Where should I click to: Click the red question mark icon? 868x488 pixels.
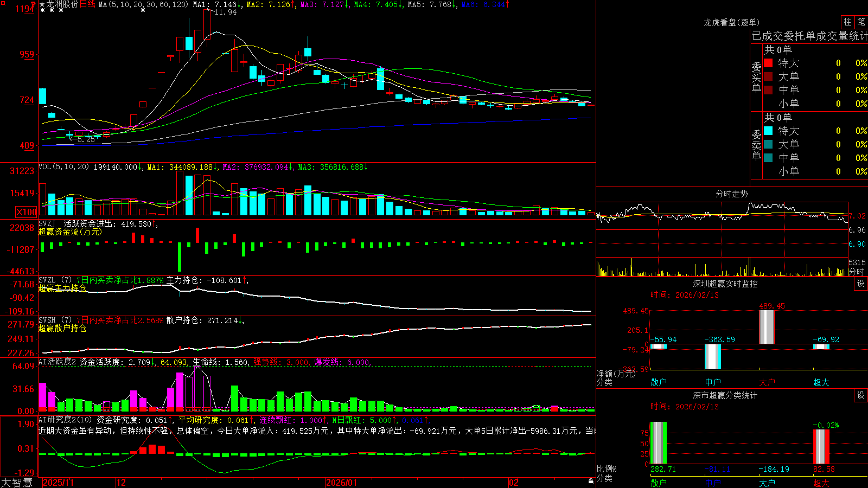pyautogui.click(x=33, y=4)
